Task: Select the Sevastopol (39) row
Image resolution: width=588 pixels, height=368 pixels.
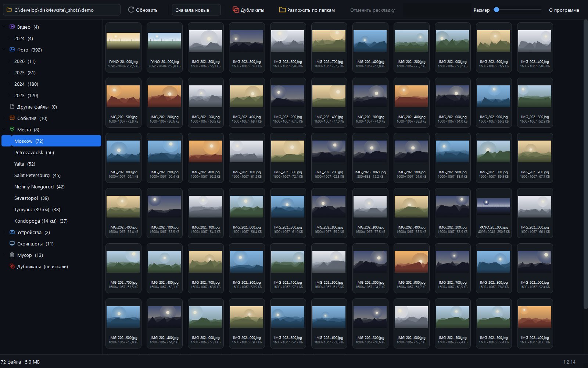Action: pyautogui.click(x=51, y=198)
